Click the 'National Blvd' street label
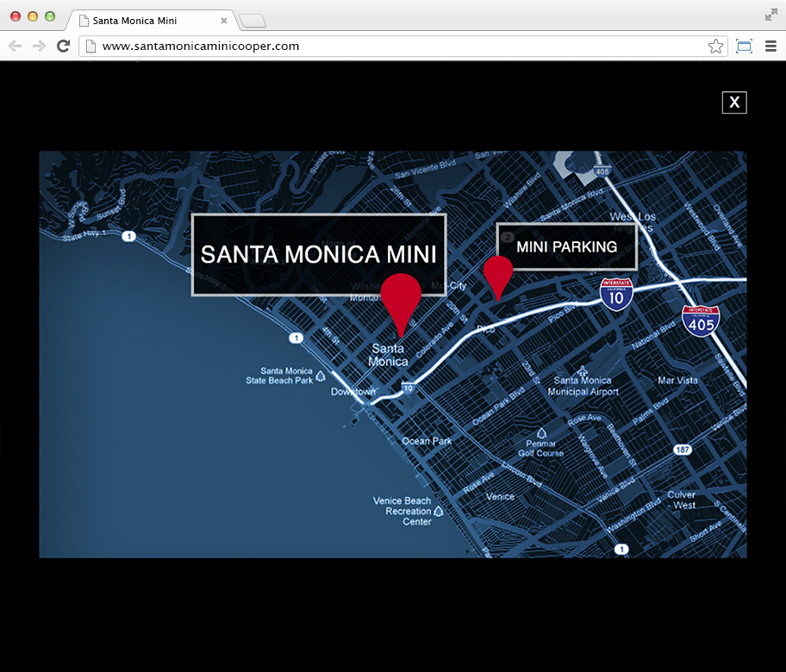The image size is (786, 672). coord(653,336)
